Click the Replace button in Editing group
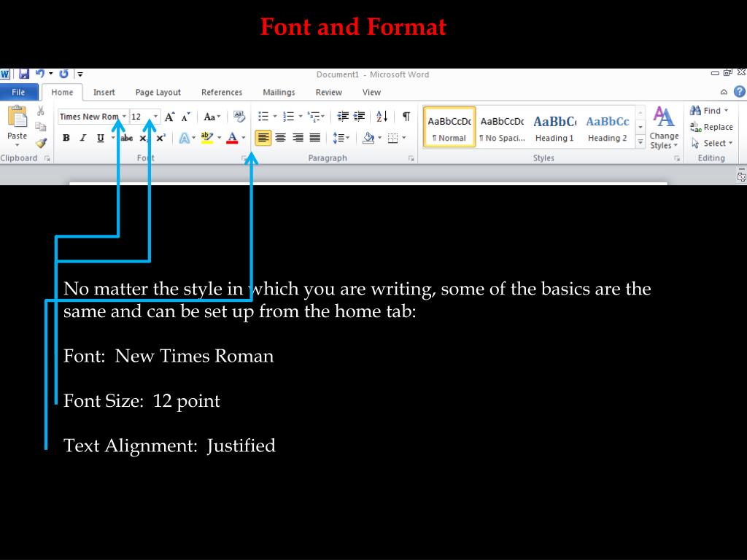The image size is (747, 560). tap(711, 127)
